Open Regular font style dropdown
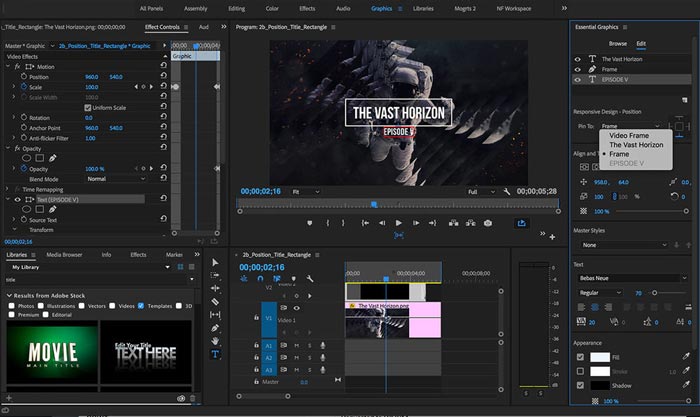Screen dimensions: 700x417 (x=600, y=293)
